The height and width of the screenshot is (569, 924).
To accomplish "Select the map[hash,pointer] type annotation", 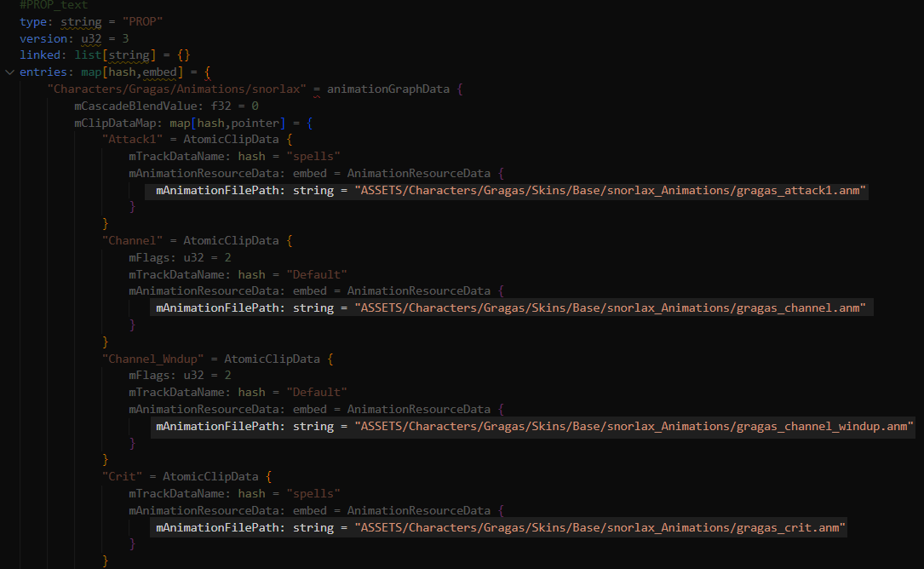I will (x=227, y=124).
